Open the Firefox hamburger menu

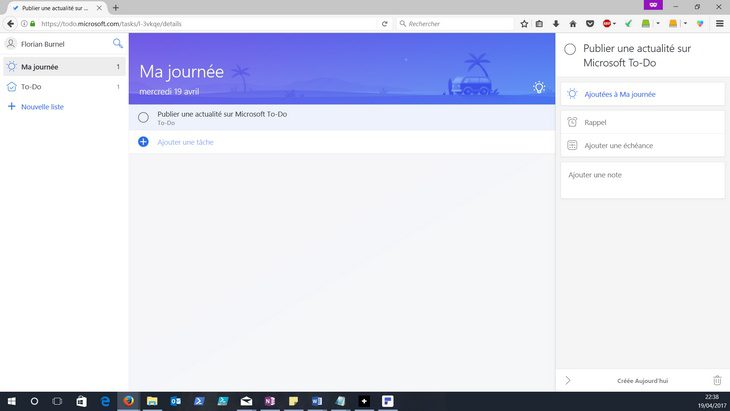click(x=720, y=24)
